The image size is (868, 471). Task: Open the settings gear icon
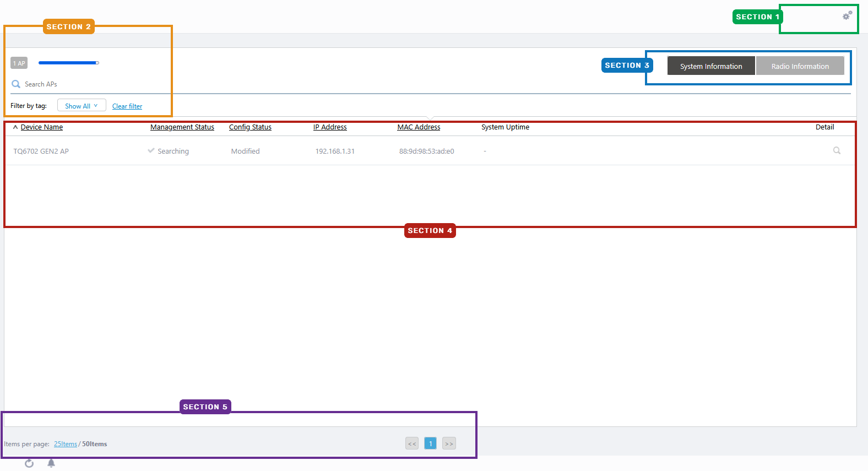[x=847, y=16]
